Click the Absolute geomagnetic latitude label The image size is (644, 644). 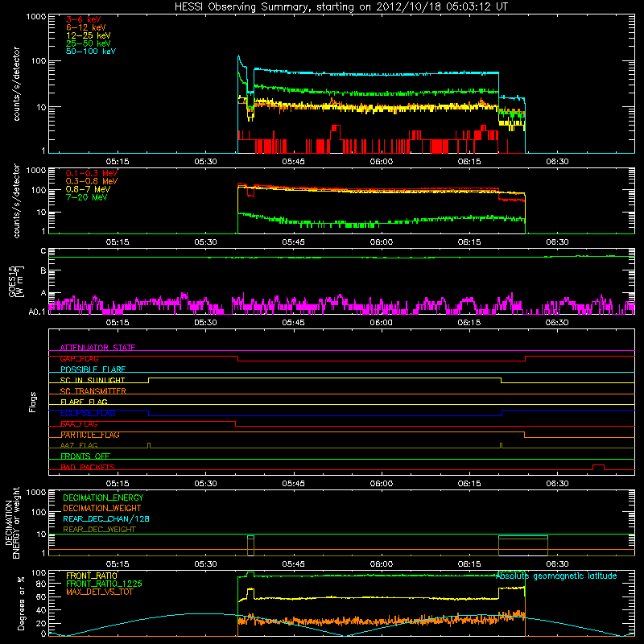click(556, 576)
